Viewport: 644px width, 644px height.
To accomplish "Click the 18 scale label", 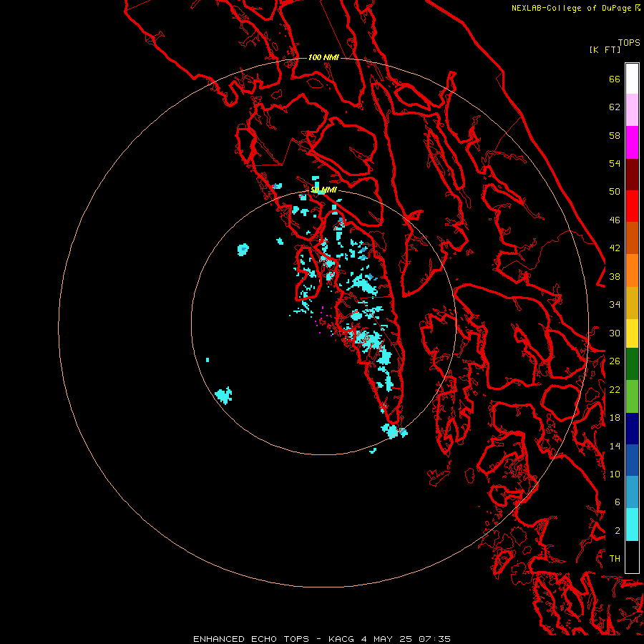I will pos(615,418).
